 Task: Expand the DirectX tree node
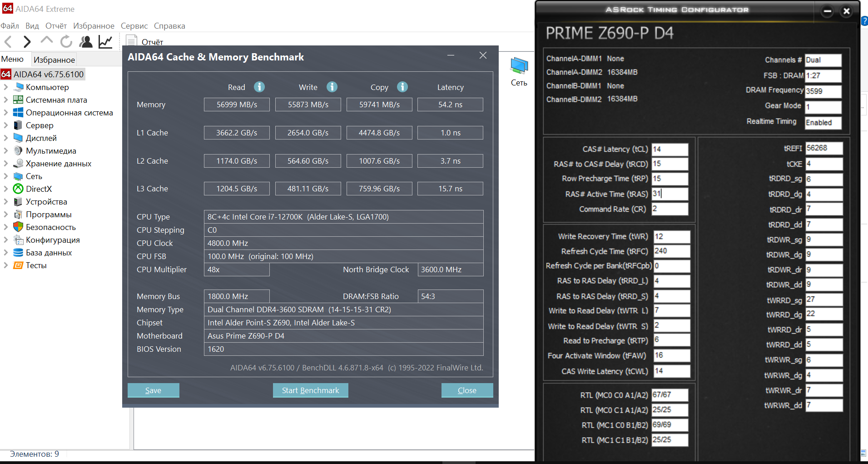click(x=6, y=189)
